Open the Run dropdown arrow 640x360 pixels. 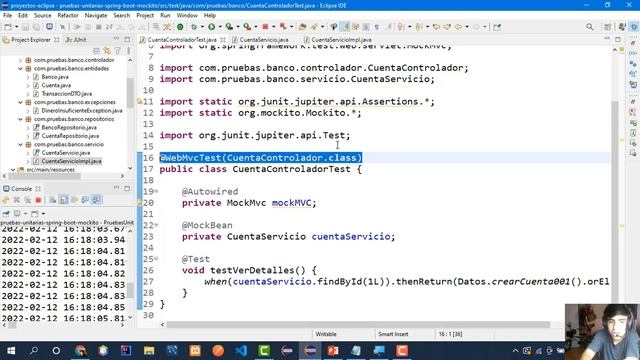pyautogui.click(x=220, y=27)
